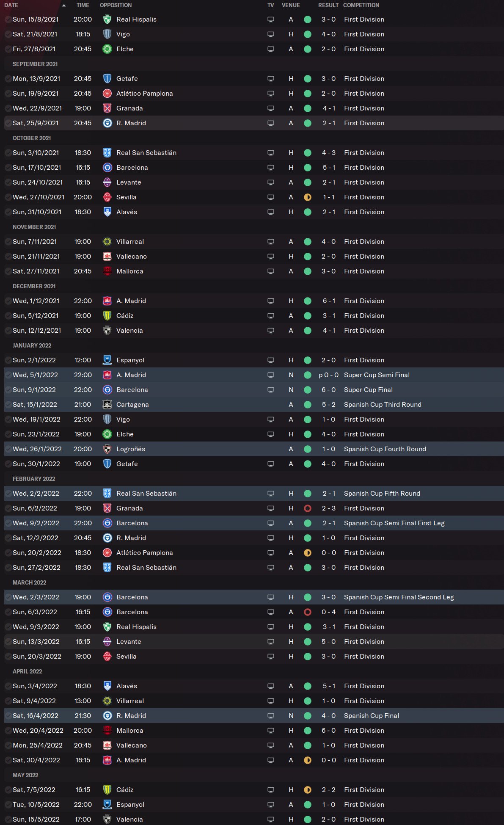Click TV icon for 25/9/2021 R. Madrid match
504x825 pixels.
pyautogui.click(x=271, y=123)
